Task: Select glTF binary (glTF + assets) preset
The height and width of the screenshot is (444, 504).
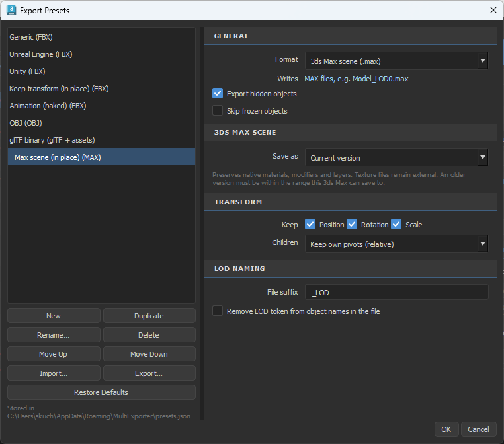Action: (101, 140)
